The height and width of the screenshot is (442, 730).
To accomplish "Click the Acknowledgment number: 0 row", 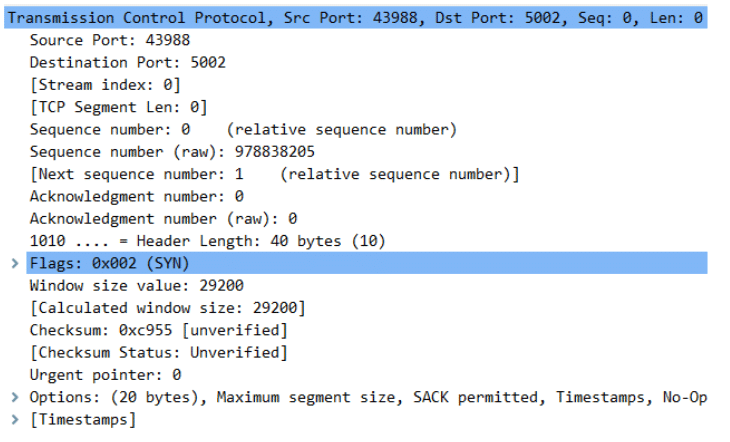I will tap(136, 196).
